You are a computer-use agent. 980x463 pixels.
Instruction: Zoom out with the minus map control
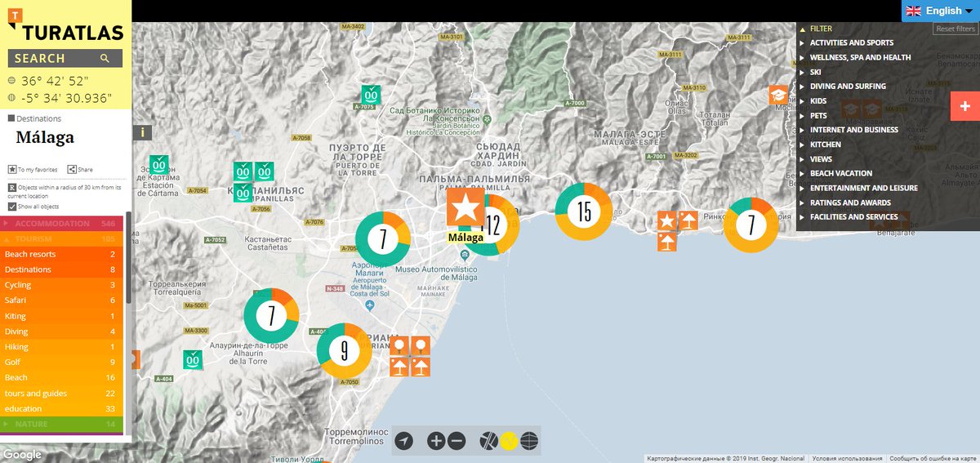[x=457, y=441]
